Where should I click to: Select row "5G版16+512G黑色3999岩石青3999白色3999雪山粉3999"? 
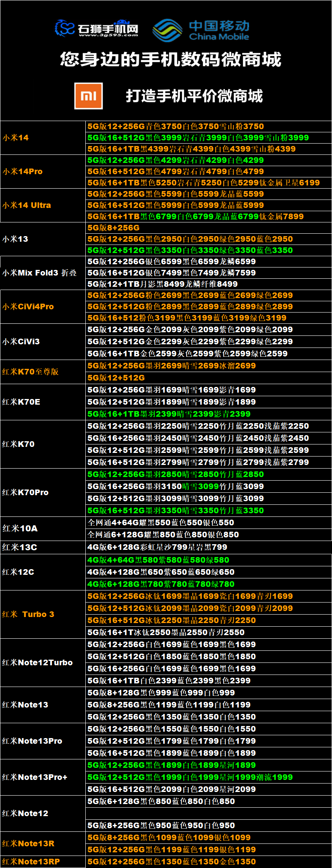pyautogui.click(x=209, y=138)
